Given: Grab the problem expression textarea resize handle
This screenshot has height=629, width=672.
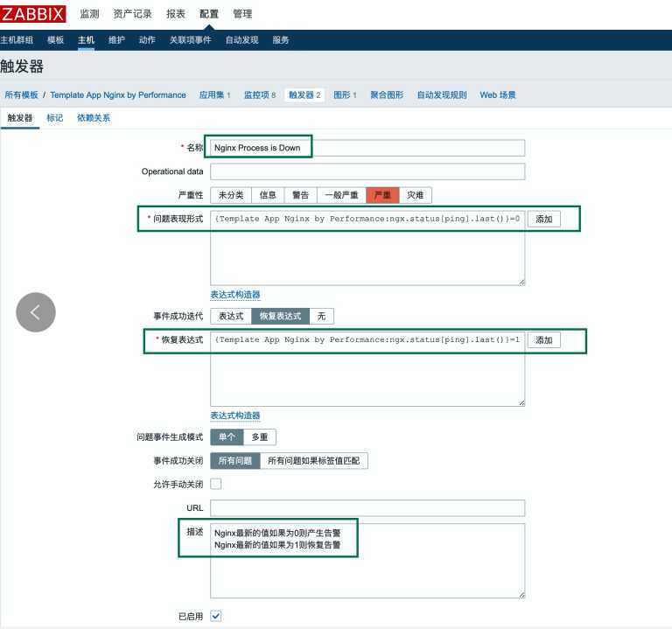Looking at the screenshot, I should click(521, 283).
